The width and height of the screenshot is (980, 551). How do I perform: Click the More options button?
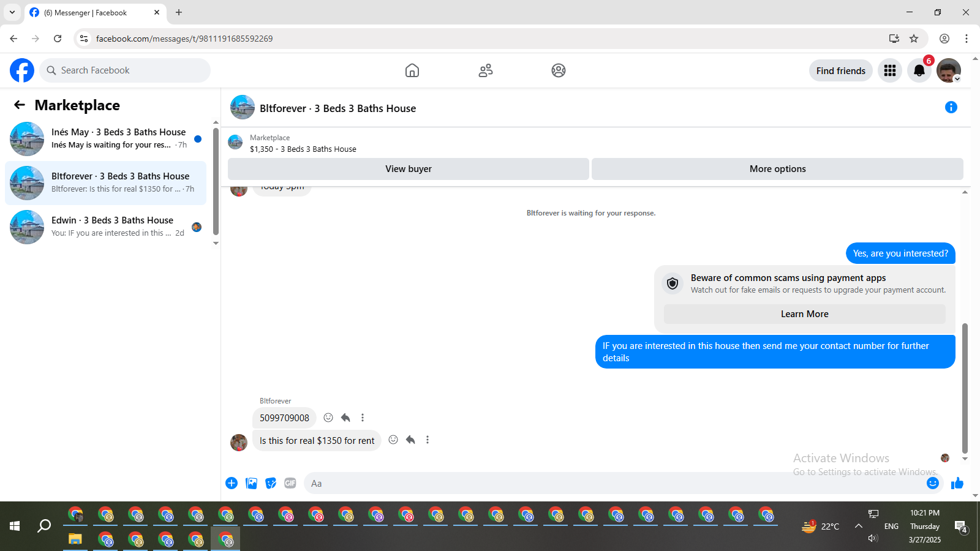pos(777,169)
